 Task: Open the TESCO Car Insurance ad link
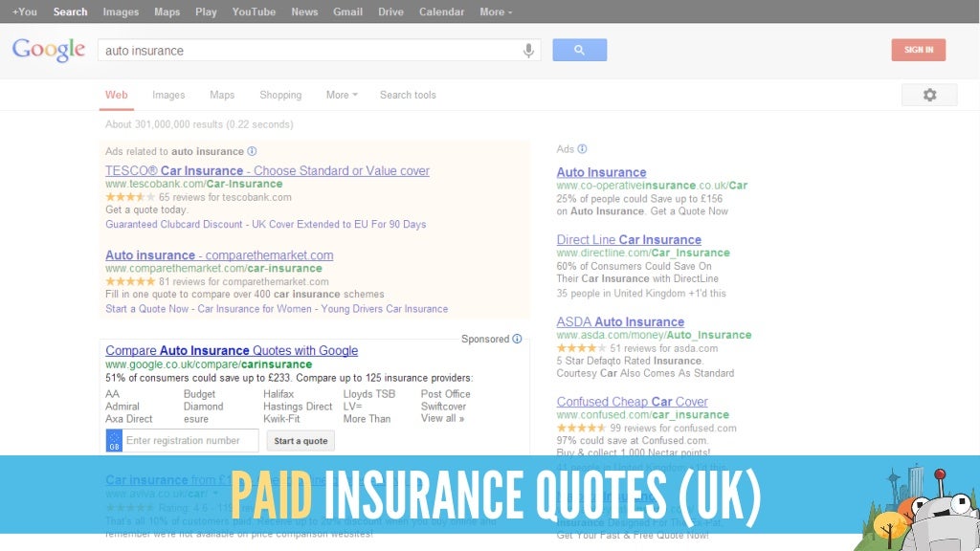[x=268, y=170]
